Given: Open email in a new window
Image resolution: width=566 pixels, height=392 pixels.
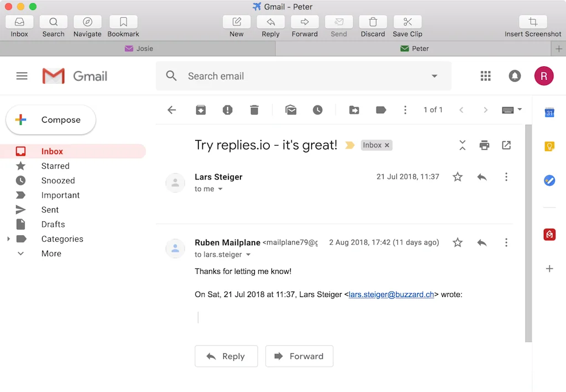Looking at the screenshot, I should pyautogui.click(x=506, y=145).
